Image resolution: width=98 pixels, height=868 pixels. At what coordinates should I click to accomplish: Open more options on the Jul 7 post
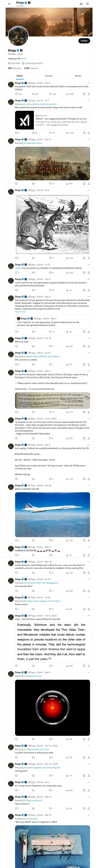pyautogui.click(x=89, y=100)
